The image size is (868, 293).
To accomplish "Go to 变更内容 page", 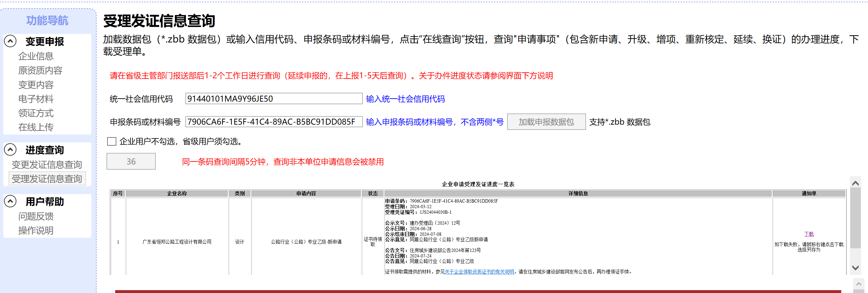I will (36, 85).
